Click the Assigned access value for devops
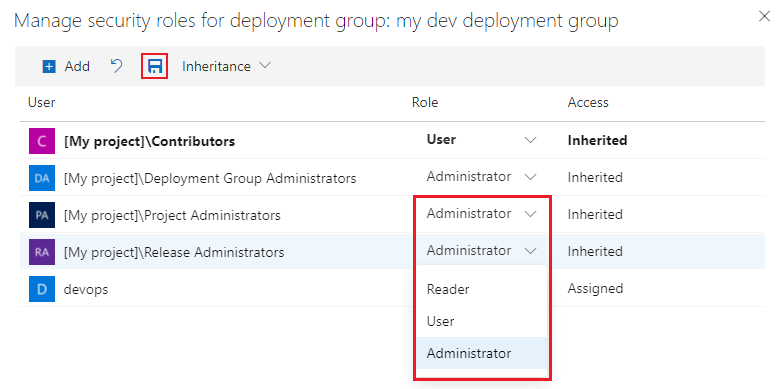The image size is (783, 389). point(595,288)
